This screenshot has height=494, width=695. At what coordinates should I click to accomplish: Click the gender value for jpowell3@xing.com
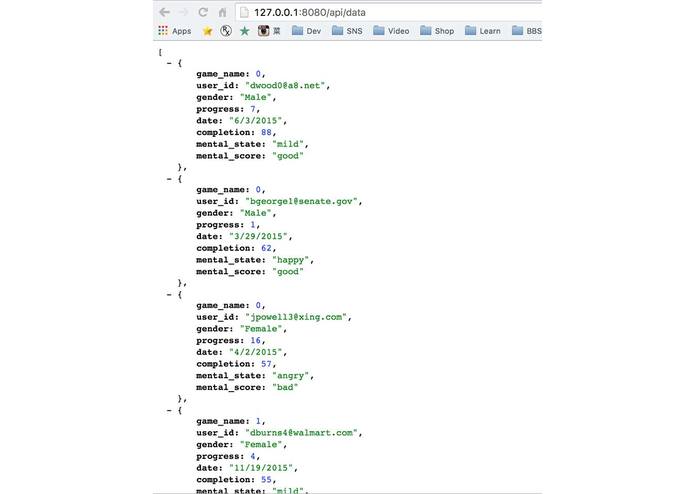click(x=261, y=329)
